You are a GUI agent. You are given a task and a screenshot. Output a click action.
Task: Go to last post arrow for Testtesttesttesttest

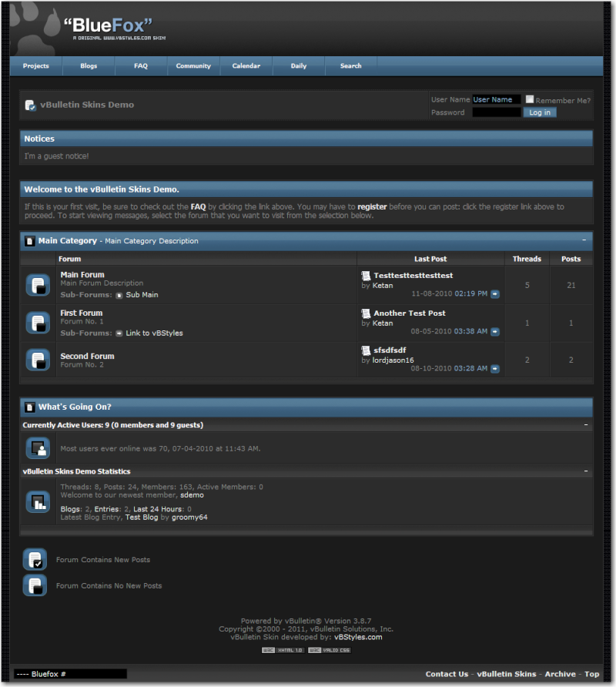pos(495,294)
